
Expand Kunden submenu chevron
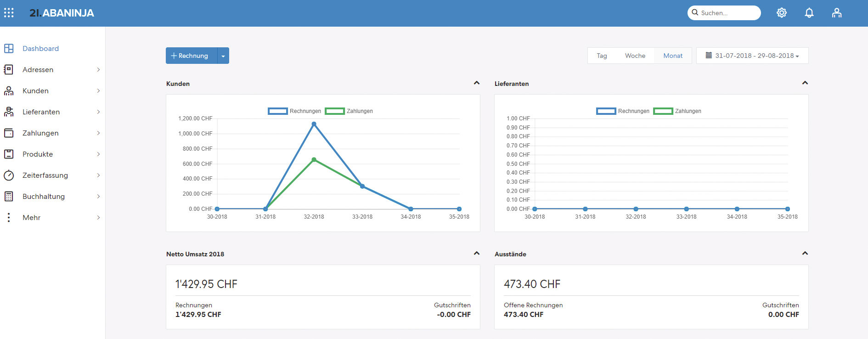(x=98, y=90)
